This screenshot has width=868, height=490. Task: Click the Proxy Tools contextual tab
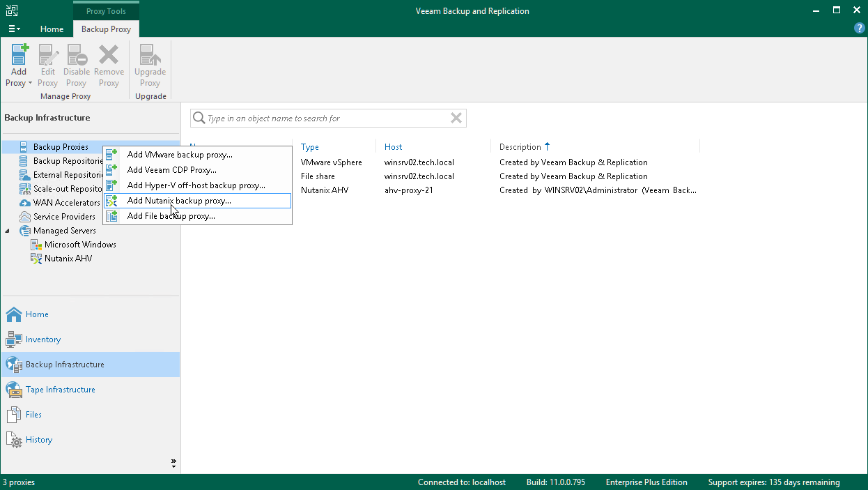[106, 11]
